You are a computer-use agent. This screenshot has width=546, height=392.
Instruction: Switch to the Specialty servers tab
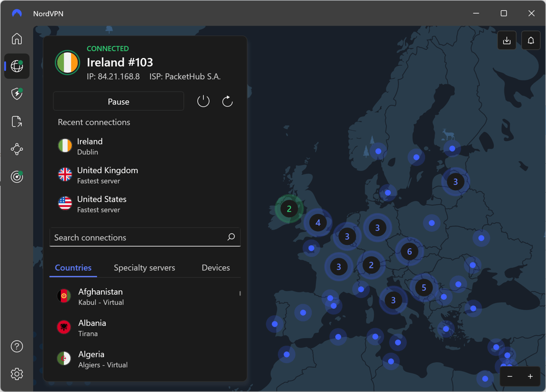144,267
